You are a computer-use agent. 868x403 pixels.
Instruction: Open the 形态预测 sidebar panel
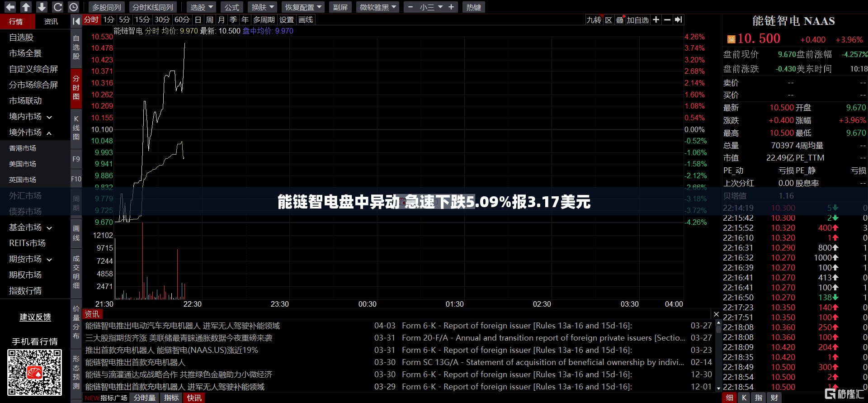point(76,372)
